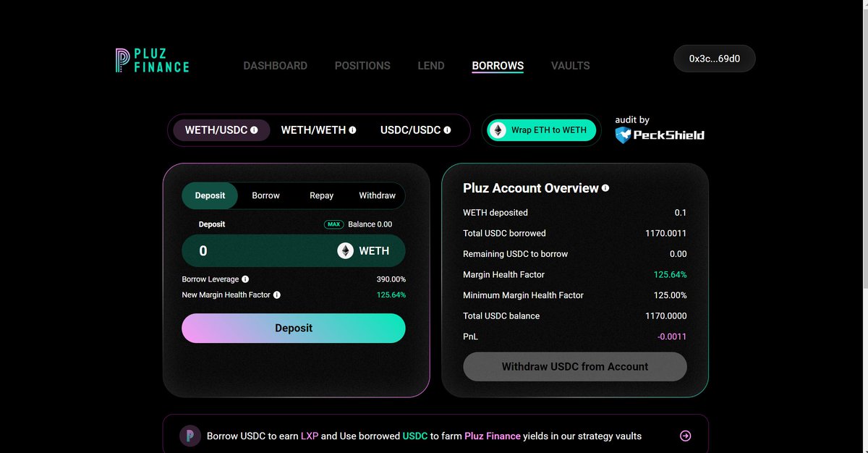Click the PnL label
The width and height of the screenshot is (868, 453).
click(470, 336)
